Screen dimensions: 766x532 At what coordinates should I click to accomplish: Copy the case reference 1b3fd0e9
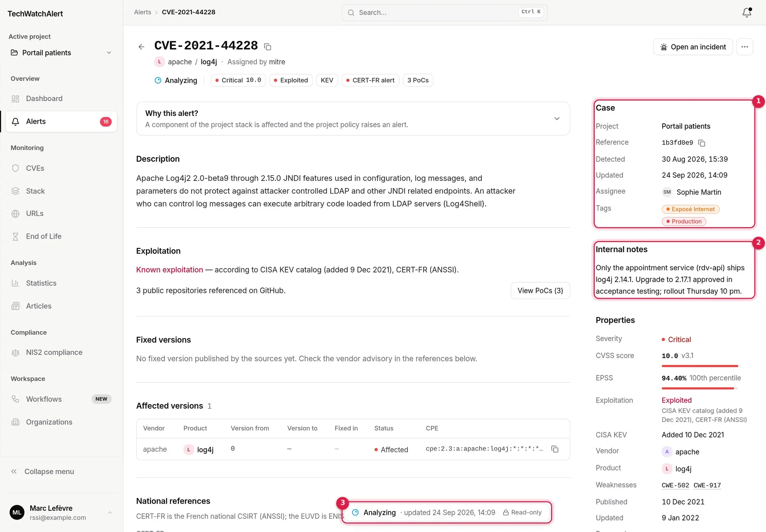click(x=702, y=143)
